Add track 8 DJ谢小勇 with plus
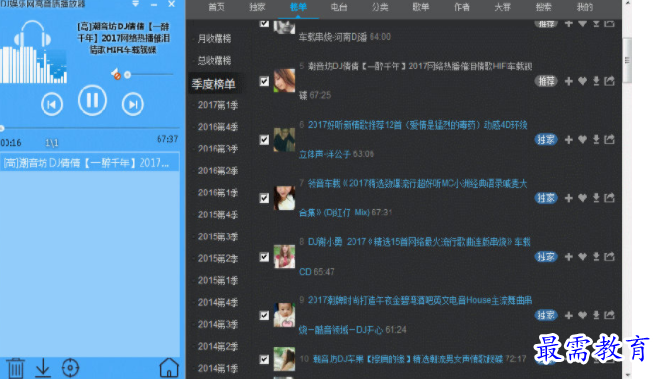 (x=569, y=257)
